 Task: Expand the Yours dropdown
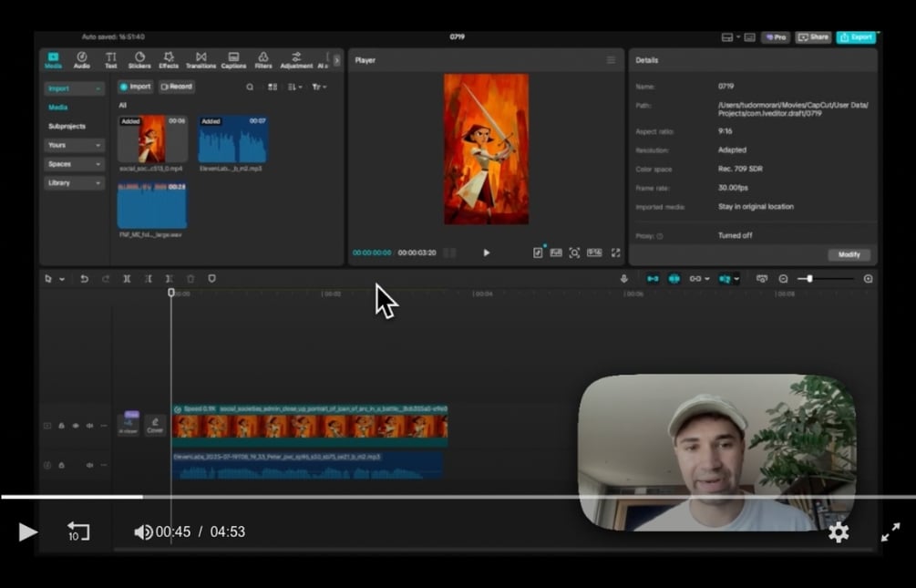pyautogui.click(x=74, y=145)
